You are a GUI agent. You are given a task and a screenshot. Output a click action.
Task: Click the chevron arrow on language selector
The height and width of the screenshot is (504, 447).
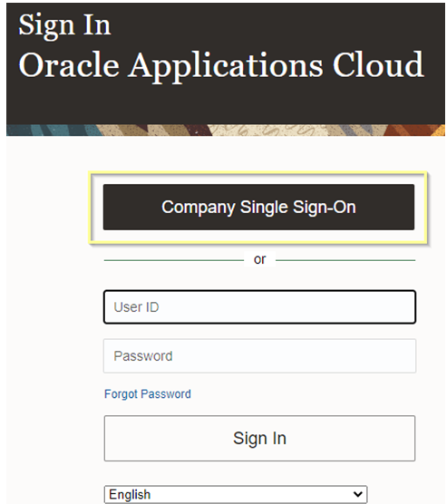pos(357,494)
